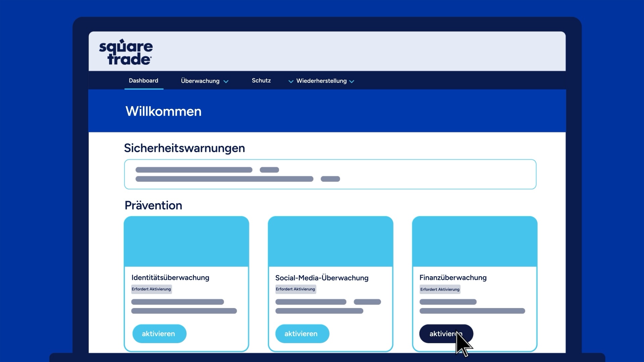This screenshot has width=644, height=362.
Task: Click the Identitätsüberwachung card image
Action: pos(186,241)
